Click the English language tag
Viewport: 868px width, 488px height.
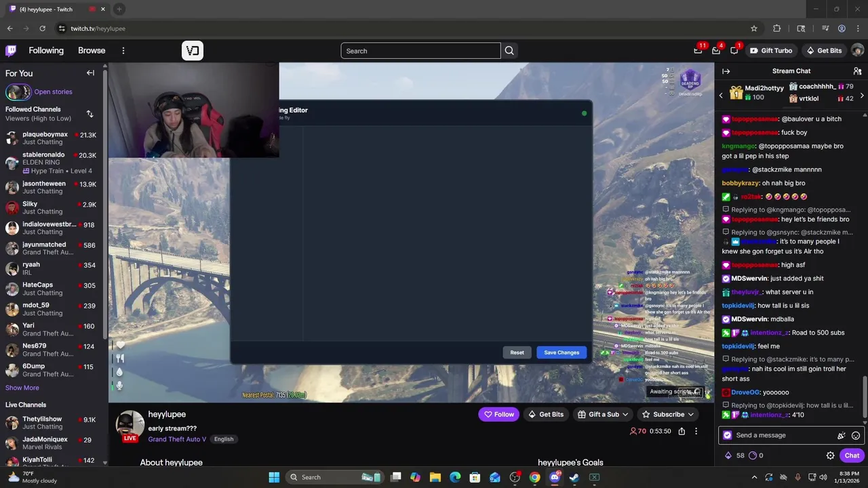(224, 439)
